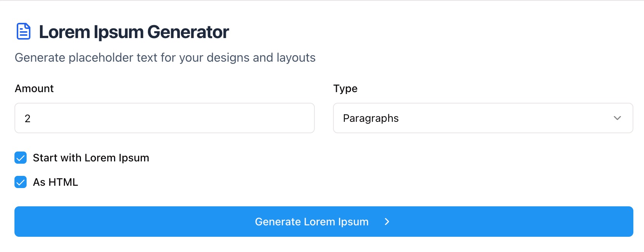Click the checkmark icon for As HTML
This screenshot has height=252, width=644.
[x=21, y=182]
